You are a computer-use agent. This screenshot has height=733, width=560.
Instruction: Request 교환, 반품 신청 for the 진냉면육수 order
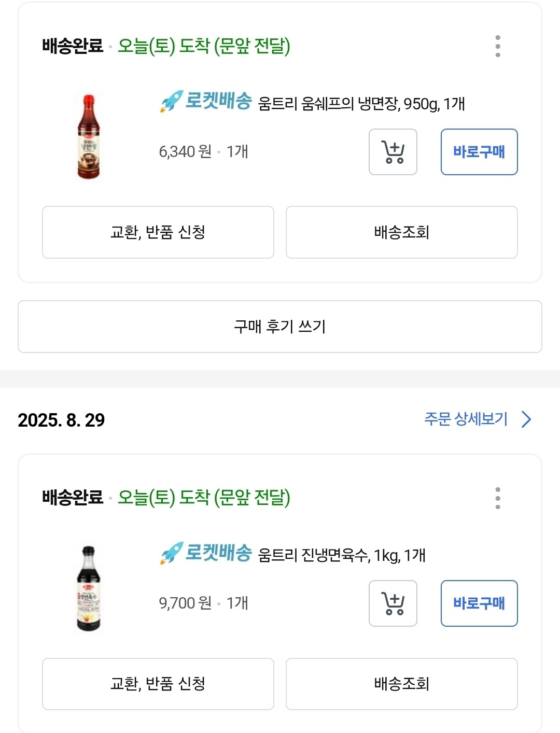(x=158, y=684)
